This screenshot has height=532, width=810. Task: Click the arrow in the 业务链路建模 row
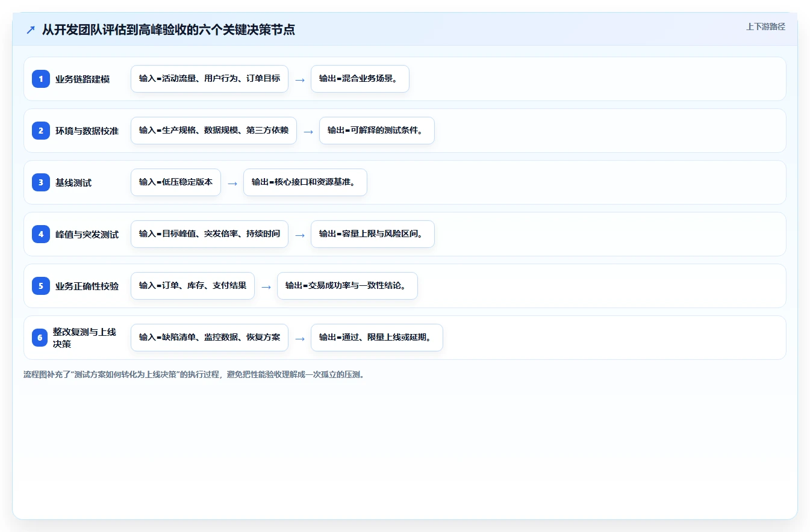[x=300, y=79]
